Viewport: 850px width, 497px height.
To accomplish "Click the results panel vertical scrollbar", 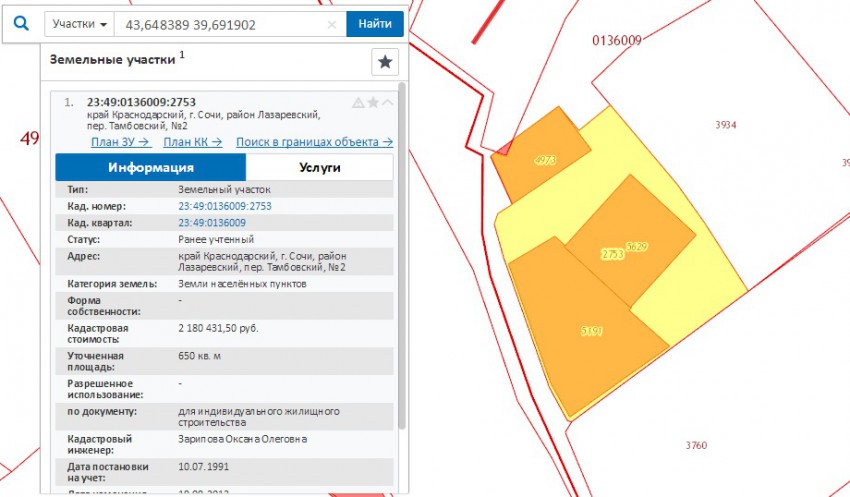I will (x=402, y=300).
